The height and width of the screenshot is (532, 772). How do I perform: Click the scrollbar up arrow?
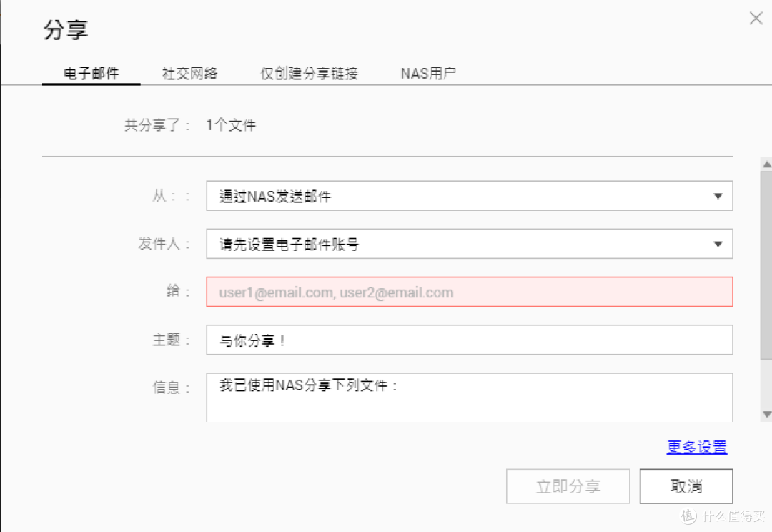(x=766, y=164)
